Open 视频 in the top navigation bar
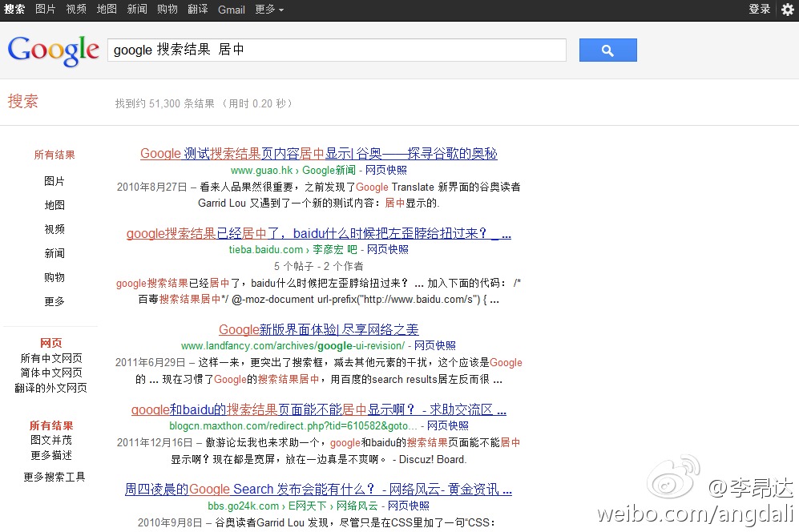The width and height of the screenshot is (799, 532). [76, 9]
